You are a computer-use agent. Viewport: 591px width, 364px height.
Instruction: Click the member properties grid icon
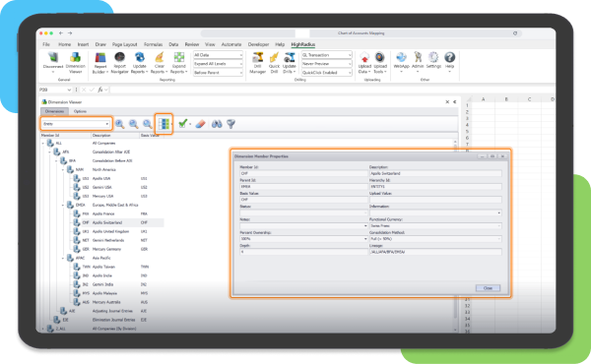[x=164, y=124]
